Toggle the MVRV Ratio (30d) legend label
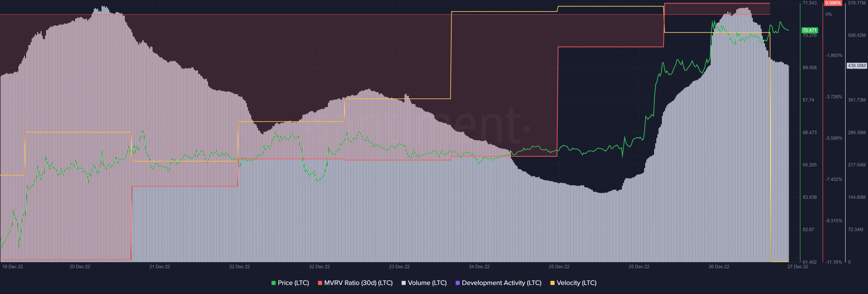Screen dimensions: 868x294 (358, 283)
